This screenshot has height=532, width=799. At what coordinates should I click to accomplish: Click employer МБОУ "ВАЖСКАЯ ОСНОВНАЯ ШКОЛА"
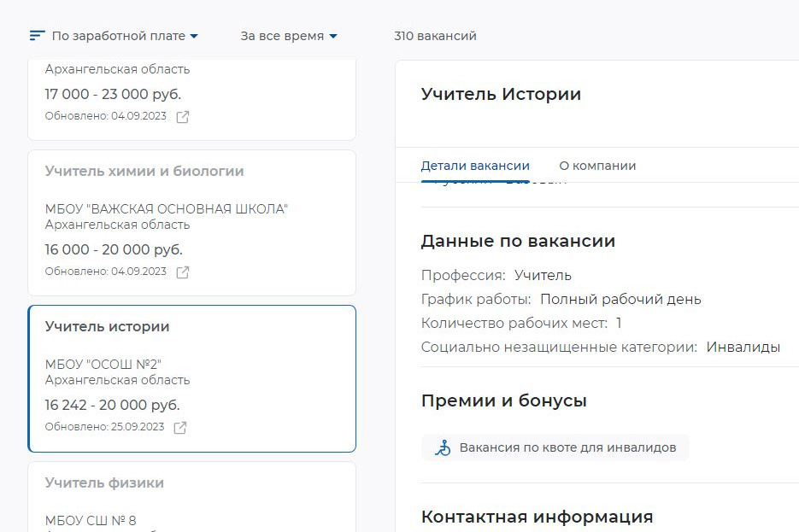[167, 209]
